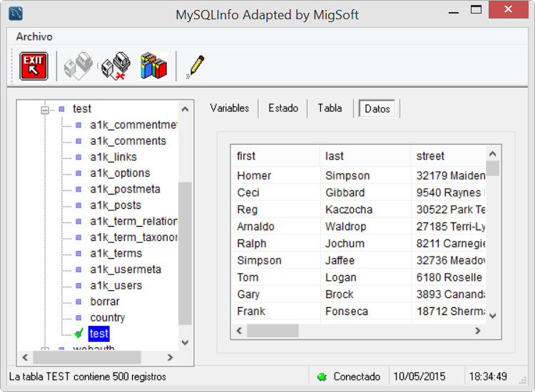This screenshot has width=535, height=392.
Task: Switch to the Variables tab
Action: pos(230,108)
